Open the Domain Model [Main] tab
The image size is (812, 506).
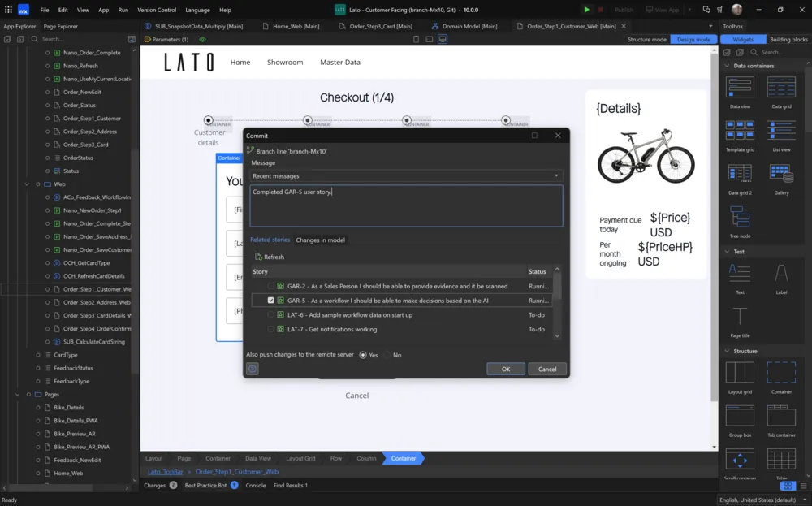[x=464, y=27]
